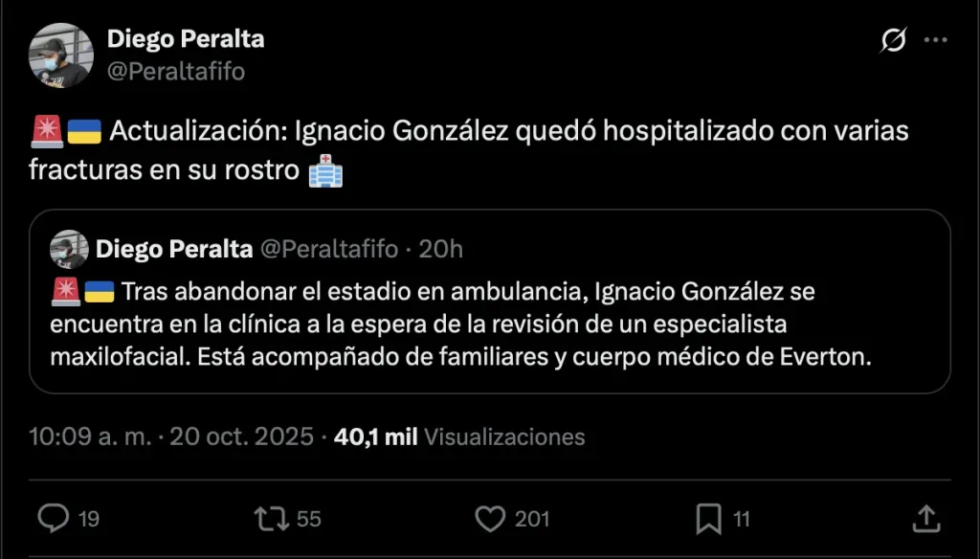980x559 pixels.
Task: Open the share tweet icon
Action: (x=925, y=518)
